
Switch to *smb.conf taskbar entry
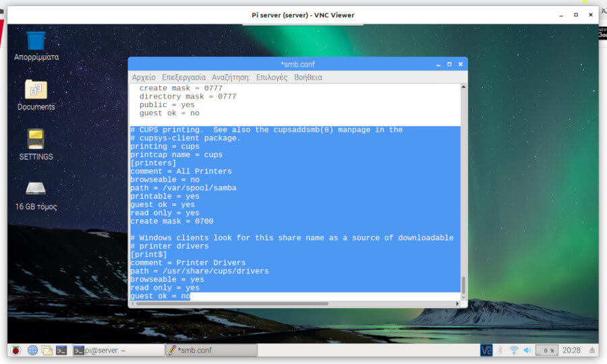(x=211, y=350)
